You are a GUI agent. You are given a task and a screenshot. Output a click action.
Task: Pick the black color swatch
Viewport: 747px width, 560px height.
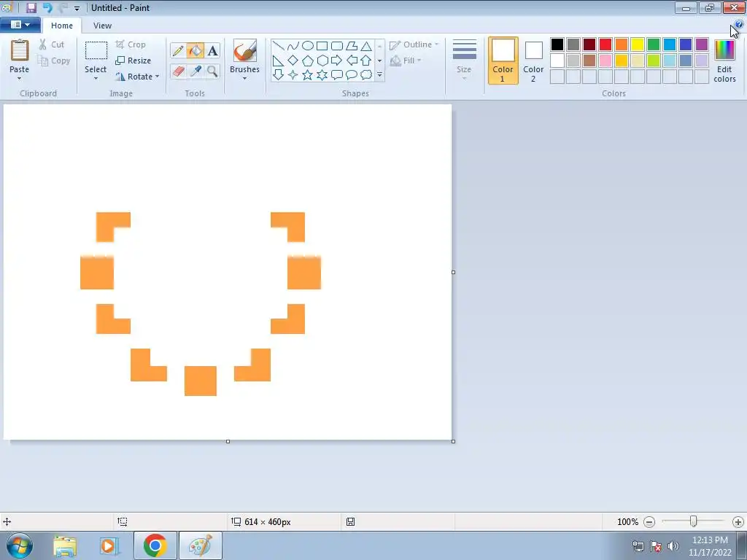click(557, 44)
